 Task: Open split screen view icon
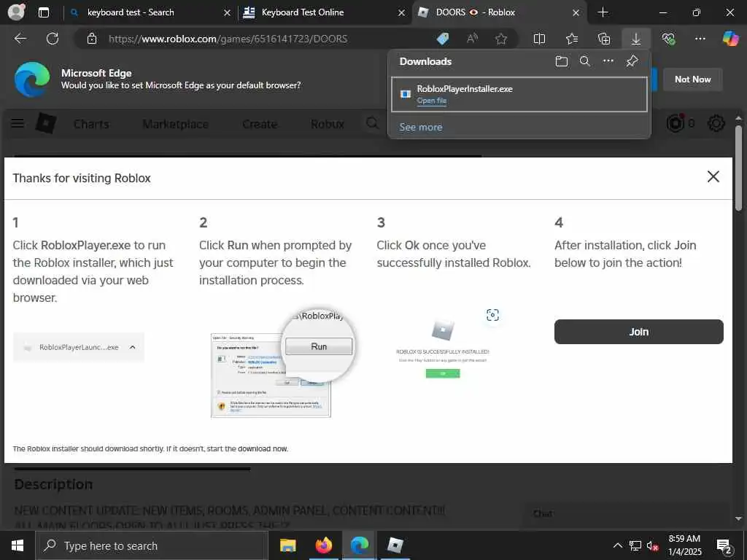539,39
